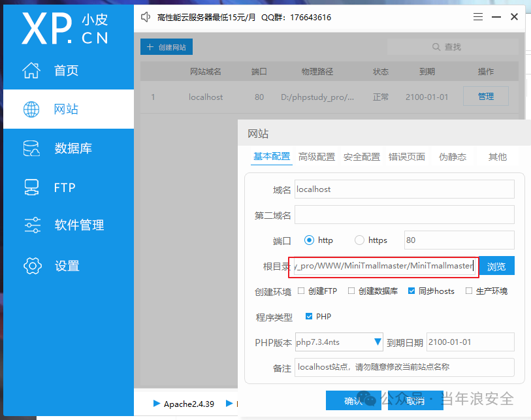Click the 2100-01-01 table cell

pyautogui.click(x=426, y=97)
